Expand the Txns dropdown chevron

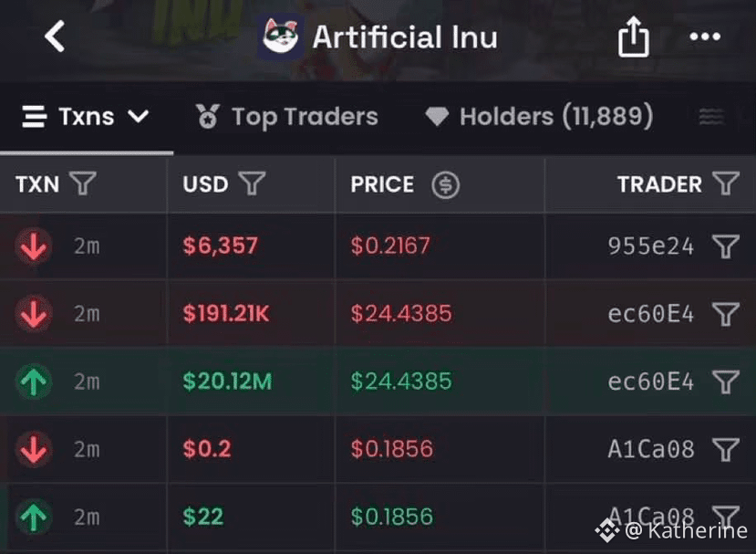pos(139,116)
